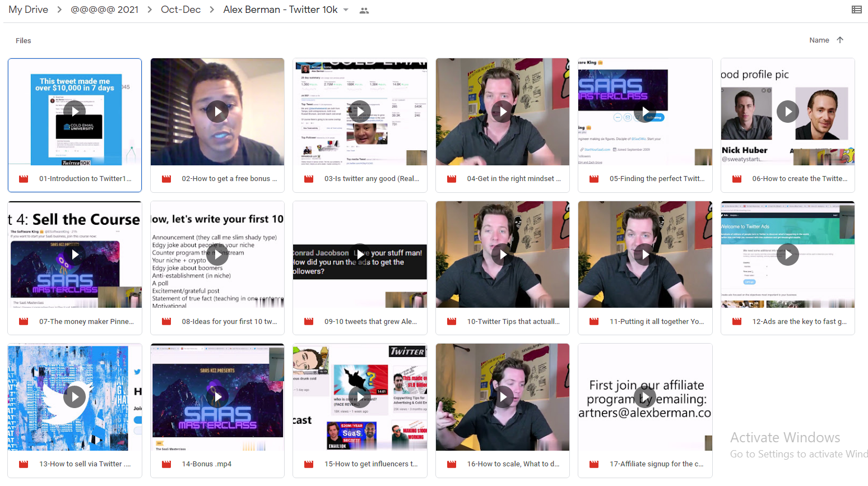This screenshot has width=868, height=486.
Task: Click video file icon beside 14-Bonus .mp4
Action: pos(166,464)
